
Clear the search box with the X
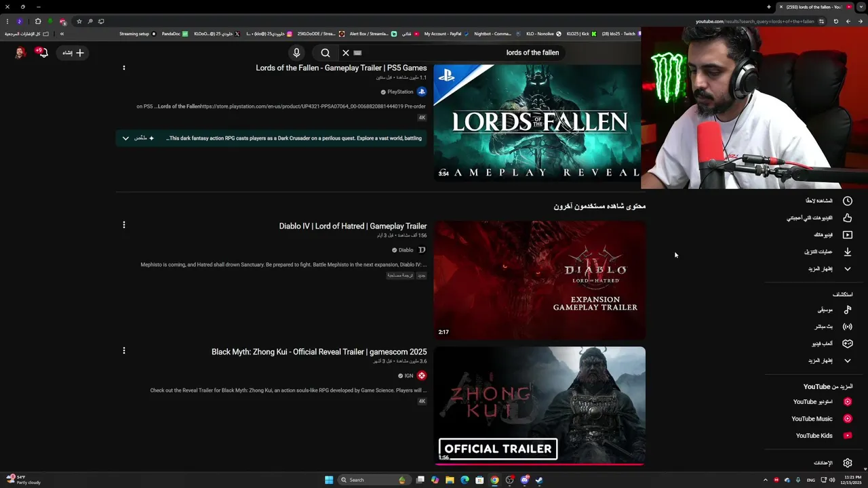(346, 53)
